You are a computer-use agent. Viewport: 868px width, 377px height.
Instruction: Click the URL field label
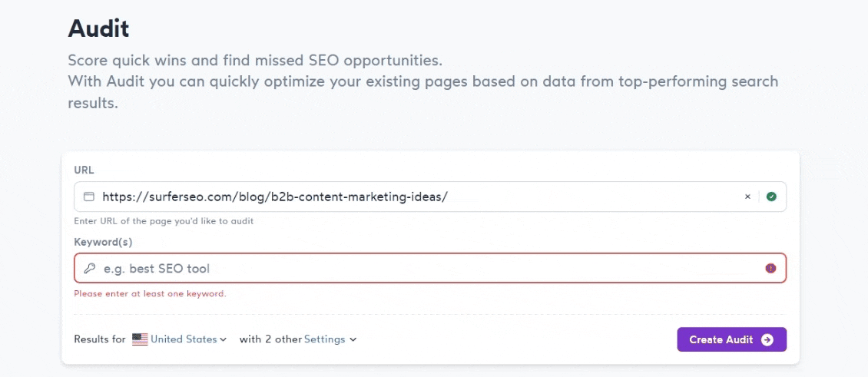point(84,169)
